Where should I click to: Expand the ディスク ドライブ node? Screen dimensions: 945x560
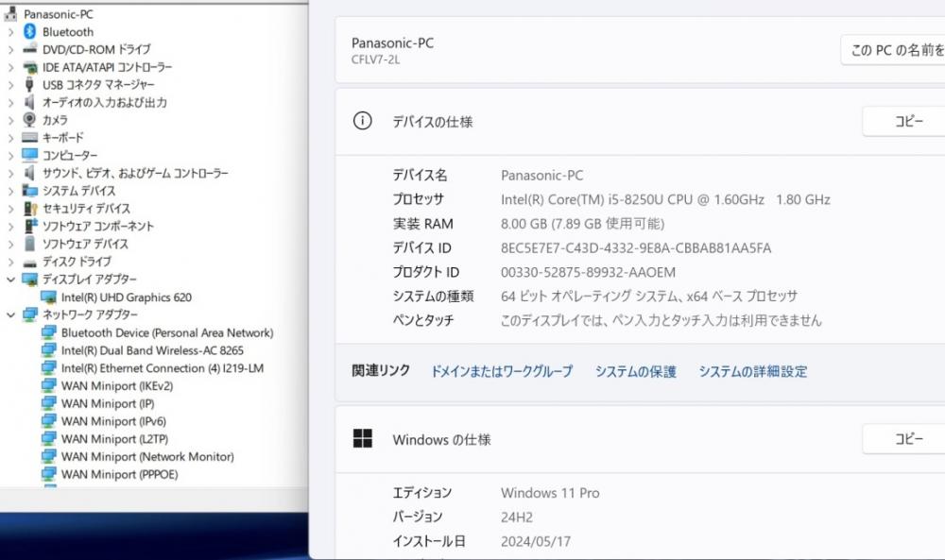[x=10, y=262]
